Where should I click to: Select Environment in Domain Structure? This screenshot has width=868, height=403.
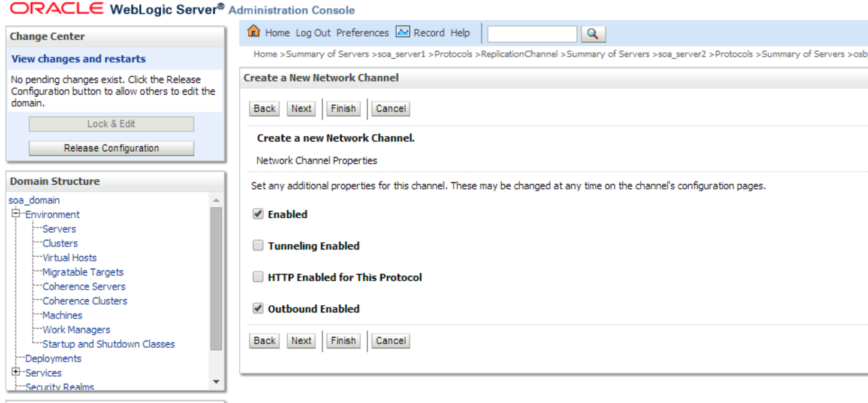[52, 215]
